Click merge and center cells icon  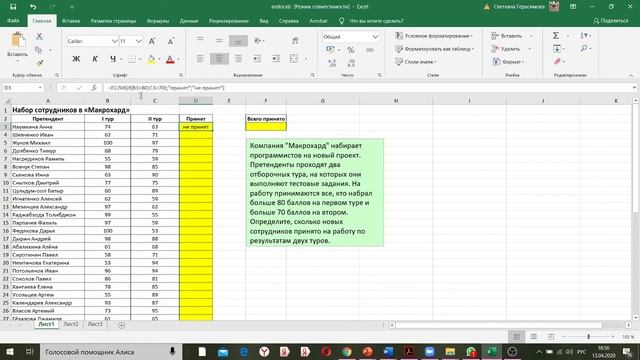point(294,59)
